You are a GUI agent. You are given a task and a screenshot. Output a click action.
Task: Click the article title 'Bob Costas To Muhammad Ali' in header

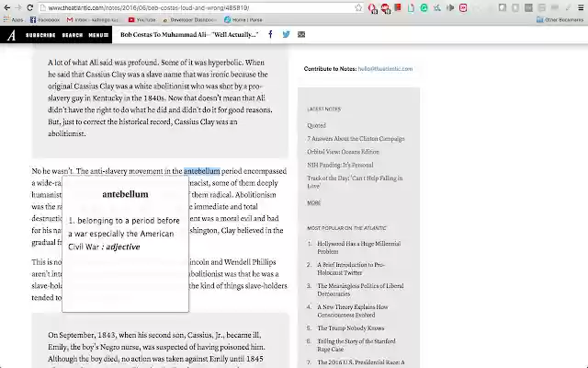(189, 35)
